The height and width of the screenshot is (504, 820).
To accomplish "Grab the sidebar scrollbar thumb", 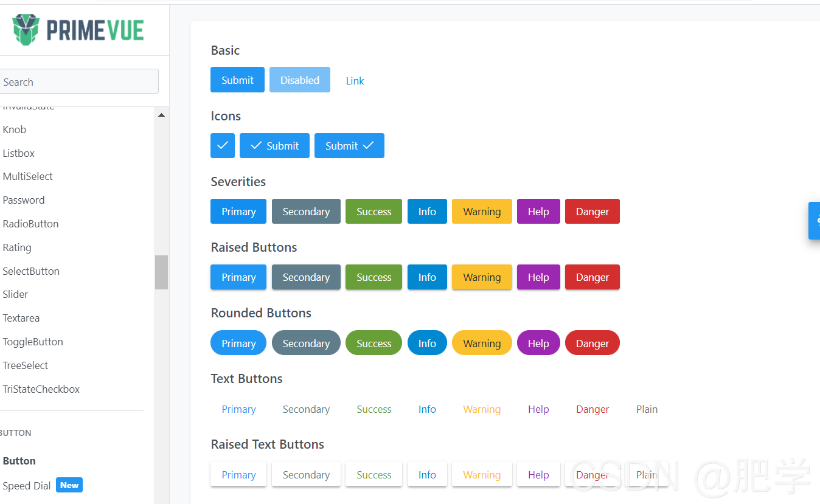I will coord(161,272).
